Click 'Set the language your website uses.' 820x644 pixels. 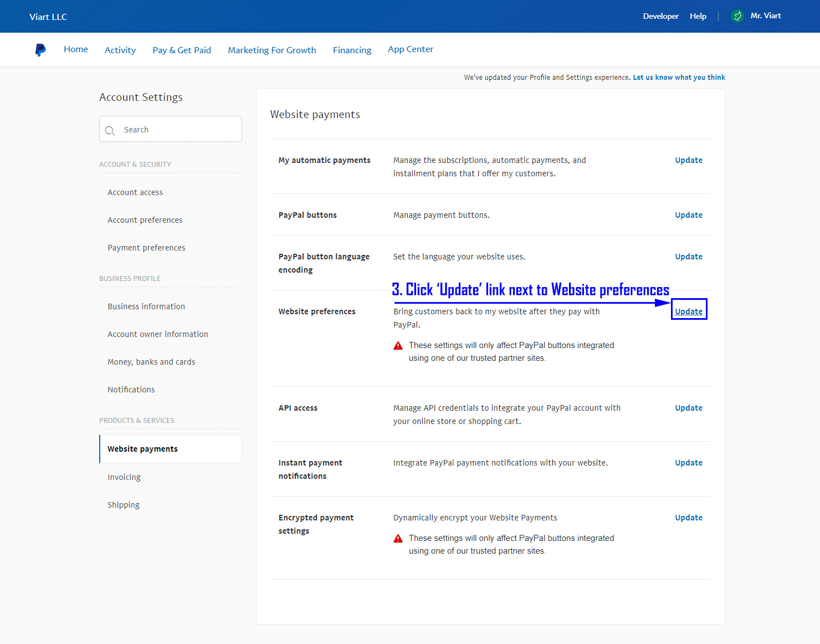click(x=459, y=257)
